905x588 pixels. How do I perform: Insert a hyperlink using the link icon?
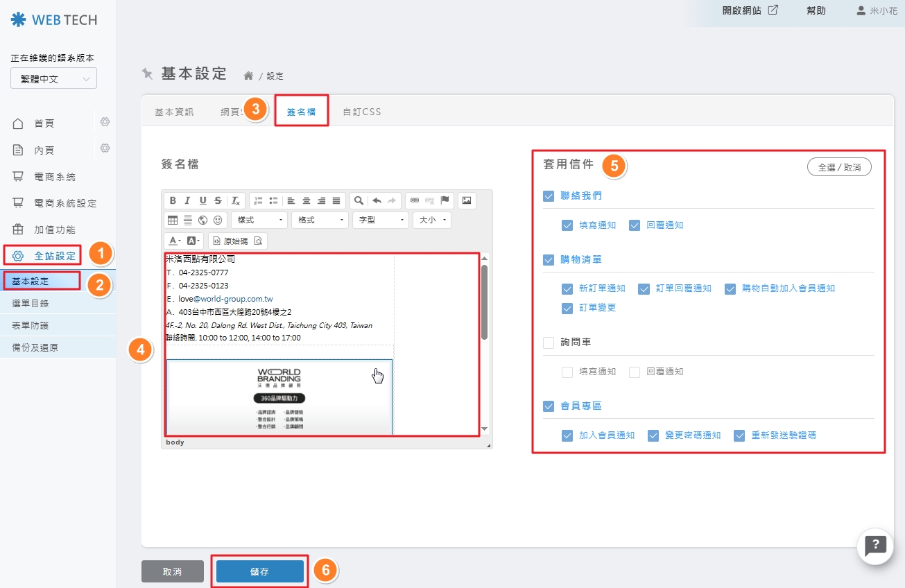pos(413,201)
